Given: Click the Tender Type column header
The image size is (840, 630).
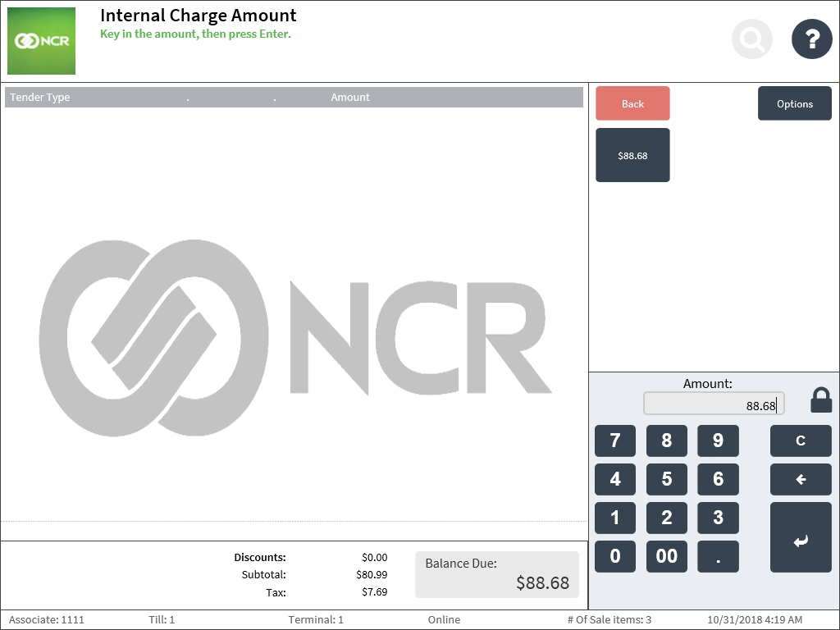Looking at the screenshot, I should pyautogui.click(x=40, y=98).
